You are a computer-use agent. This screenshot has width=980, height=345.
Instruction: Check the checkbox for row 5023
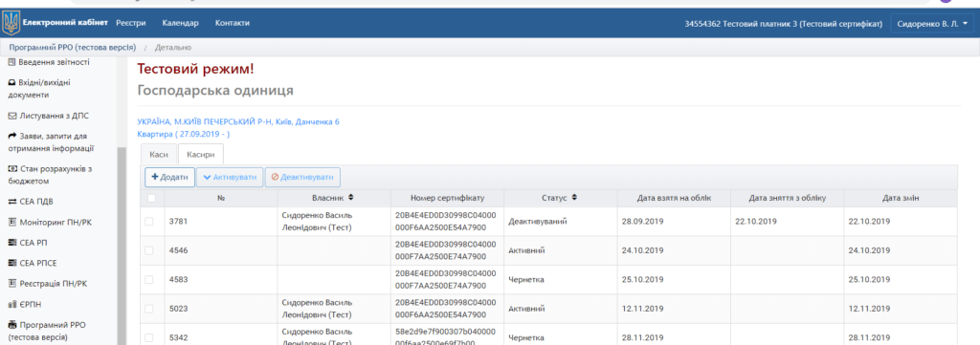click(x=148, y=309)
